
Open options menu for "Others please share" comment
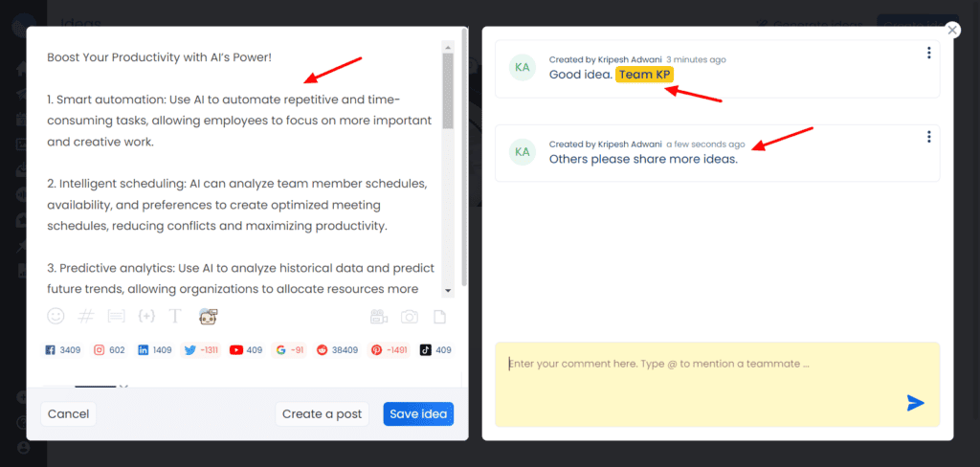[x=928, y=137]
